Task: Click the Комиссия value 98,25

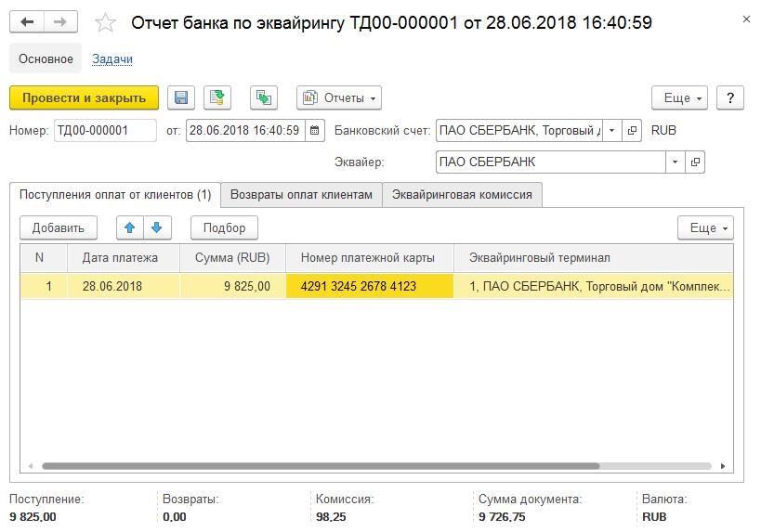Action: coord(331,517)
